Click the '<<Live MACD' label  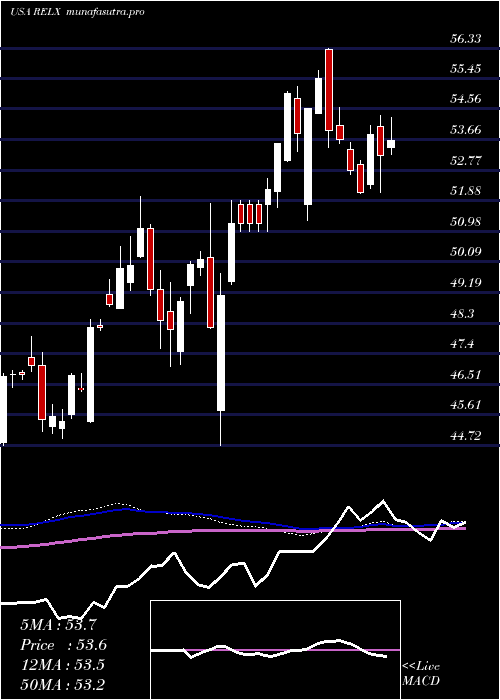pyautogui.click(x=421, y=674)
